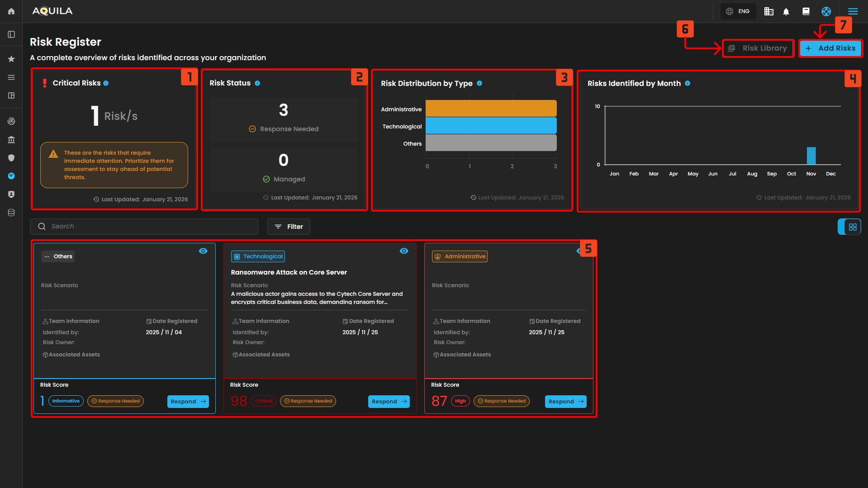Open the favorites star icon
868x488 pixels.
(11, 59)
